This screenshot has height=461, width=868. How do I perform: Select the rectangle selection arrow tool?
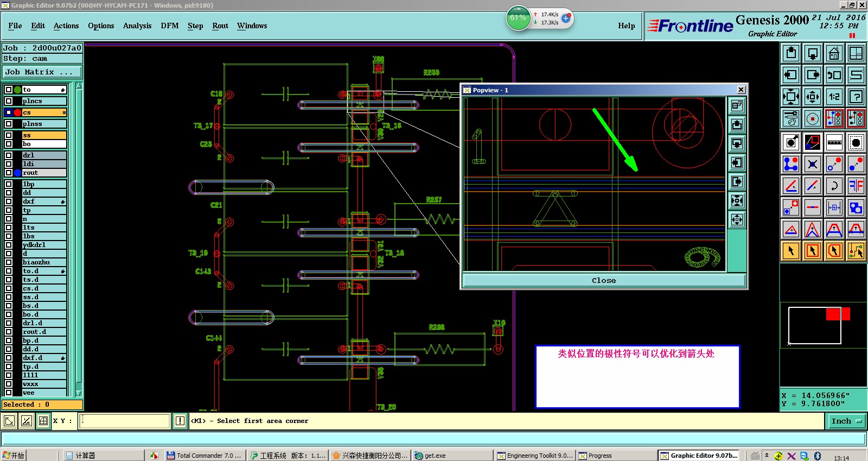pos(813,251)
